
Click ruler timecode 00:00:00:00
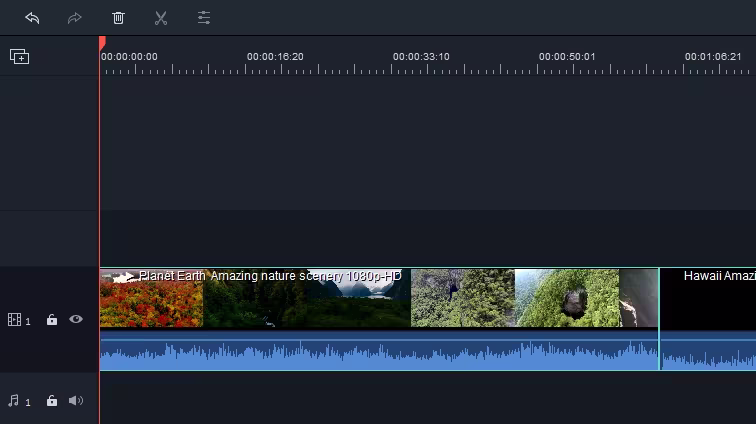click(x=129, y=56)
